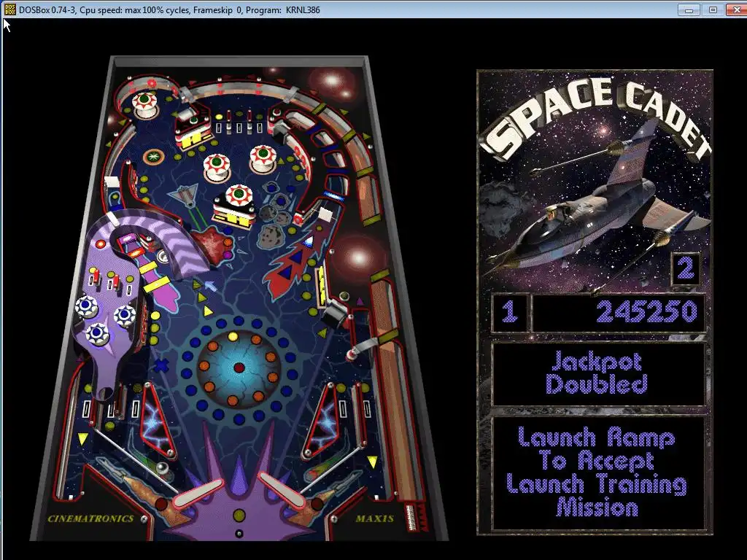Click the red nebula target near the ramp
747x560 pixels.
tap(213, 244)
